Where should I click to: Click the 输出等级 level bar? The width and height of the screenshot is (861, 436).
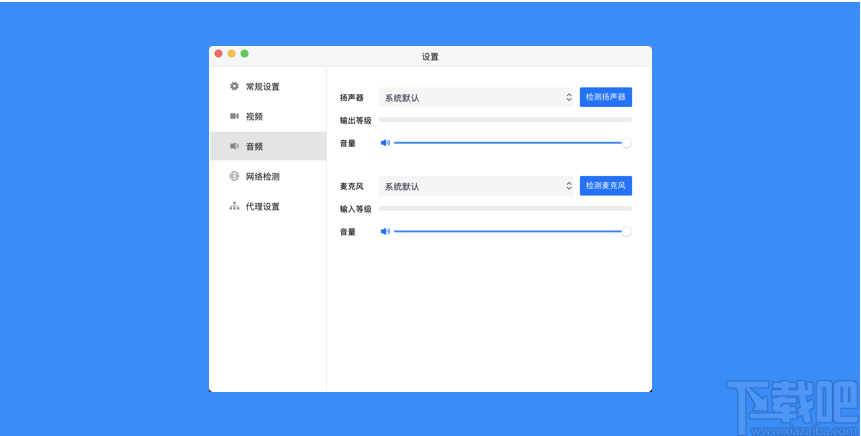tap(505, 120)
